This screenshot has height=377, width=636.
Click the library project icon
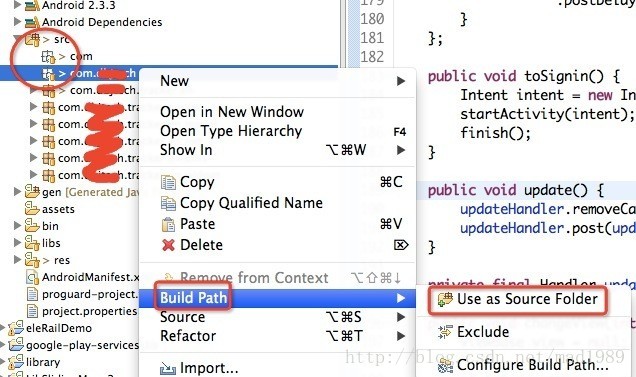tap(16, 362)
